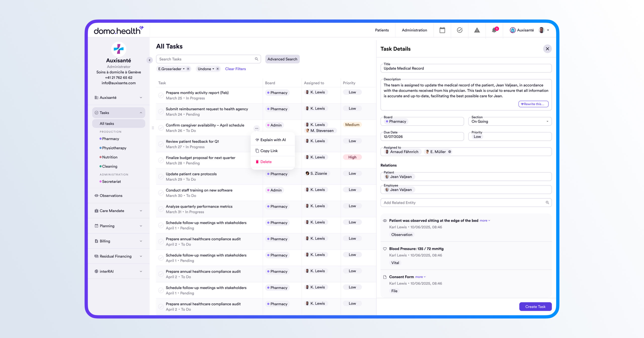Viewport: 644px width, 338px height.
Task: Open the Section 'On Going' dropdown
Action: tap(547, 121)
